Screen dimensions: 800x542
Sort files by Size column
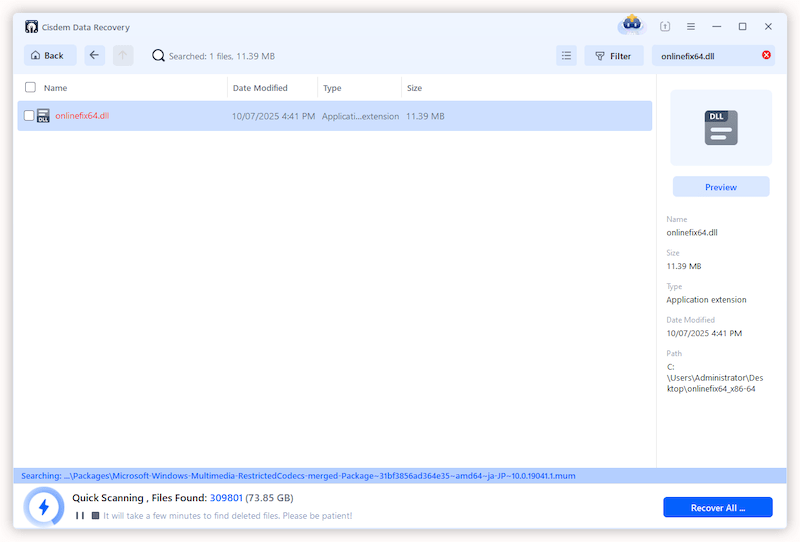414,88
